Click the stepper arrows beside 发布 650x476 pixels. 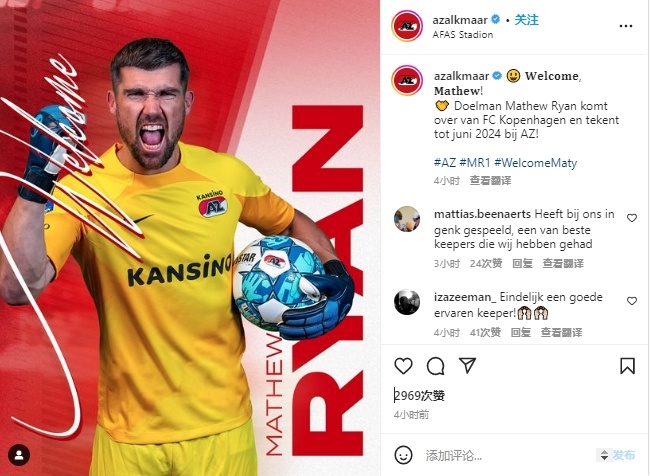[x=604, y=455]
